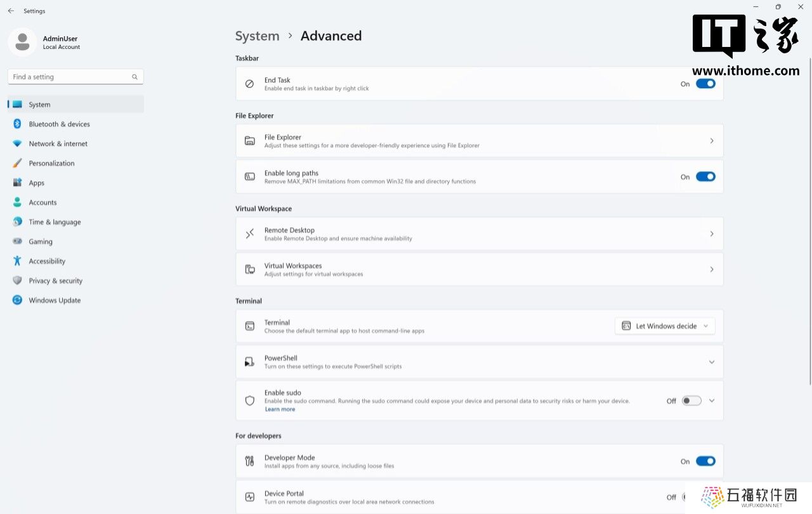Image resolution: width=812 pixels, height=514 pixels.
Task: Click the Personalization brush icon
Action: point(17,163)
